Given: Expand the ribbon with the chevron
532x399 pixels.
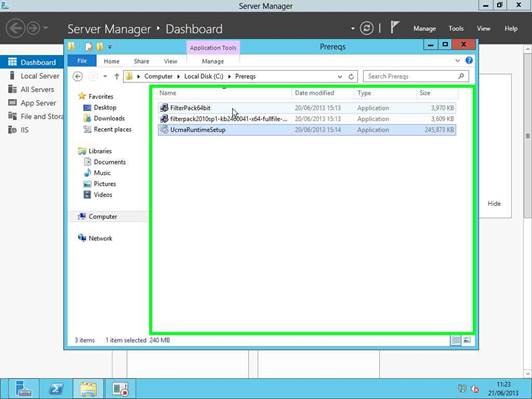Looking at the screenshot, I should click(457, 61).
